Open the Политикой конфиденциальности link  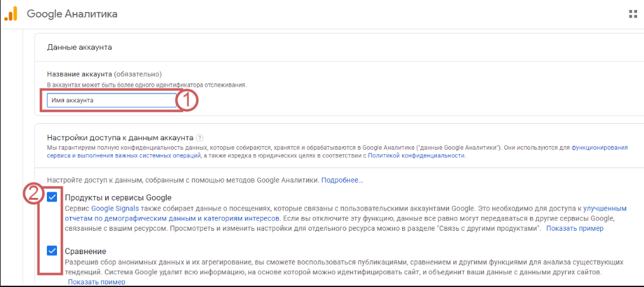416,156
